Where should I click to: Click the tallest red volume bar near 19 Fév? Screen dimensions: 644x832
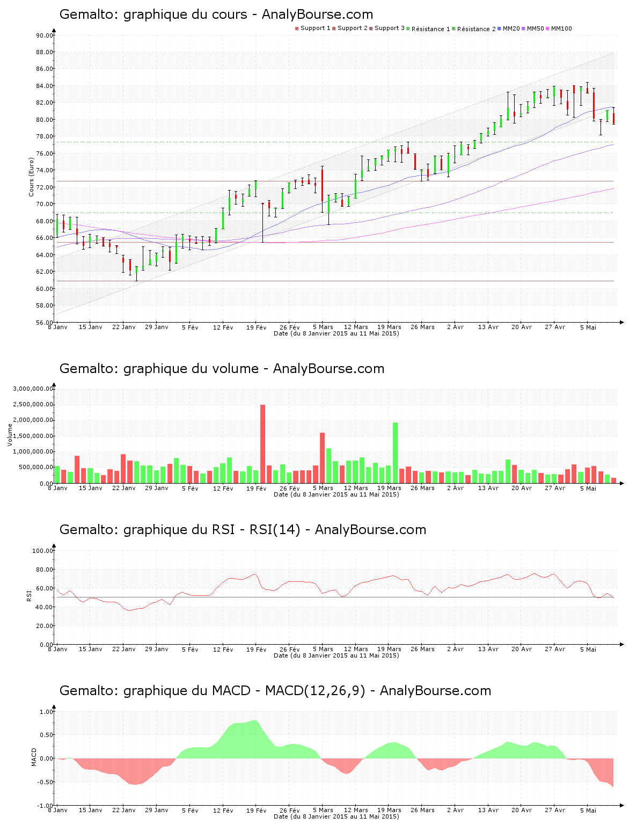tap(263, 444)
